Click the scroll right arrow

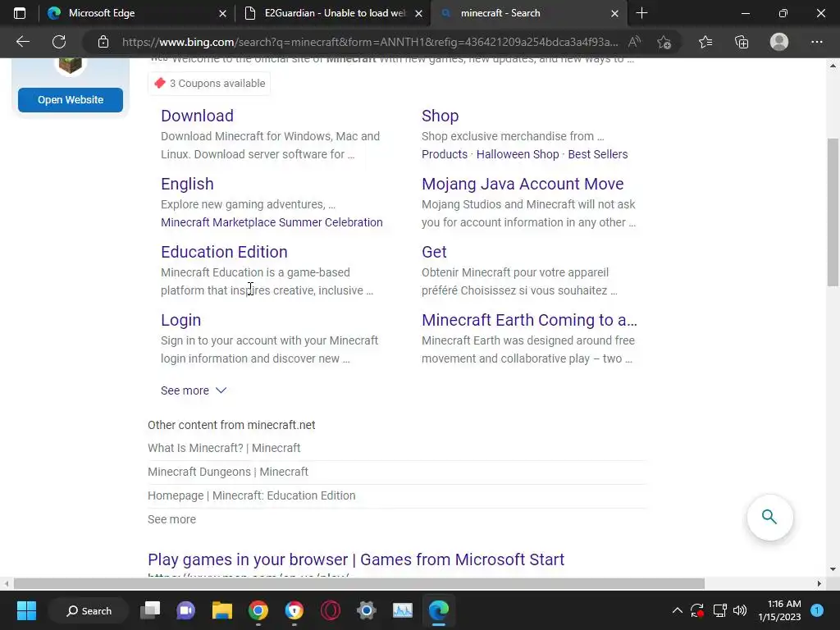coord(819,583)
